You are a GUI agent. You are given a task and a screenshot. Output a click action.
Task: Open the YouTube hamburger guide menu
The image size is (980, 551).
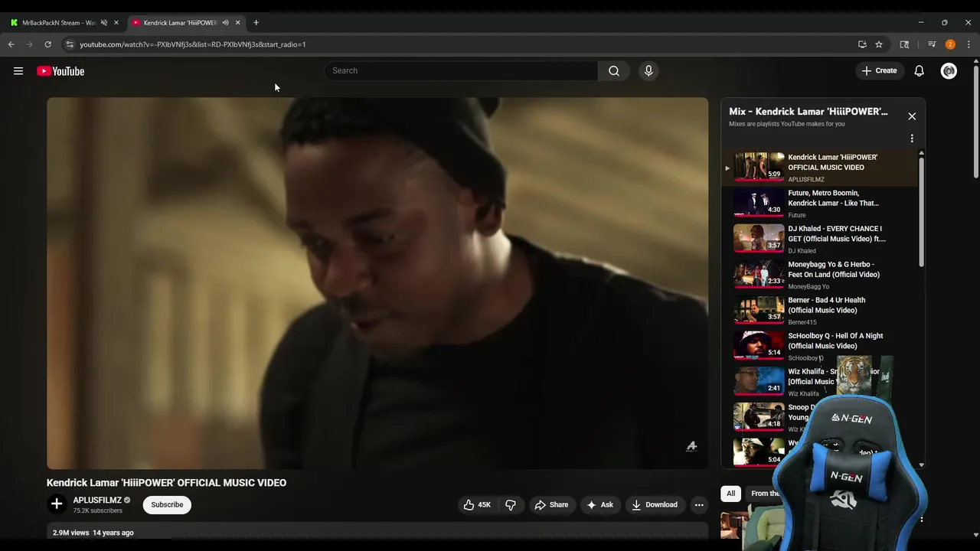pyautogui.click(x=18, y=71)
